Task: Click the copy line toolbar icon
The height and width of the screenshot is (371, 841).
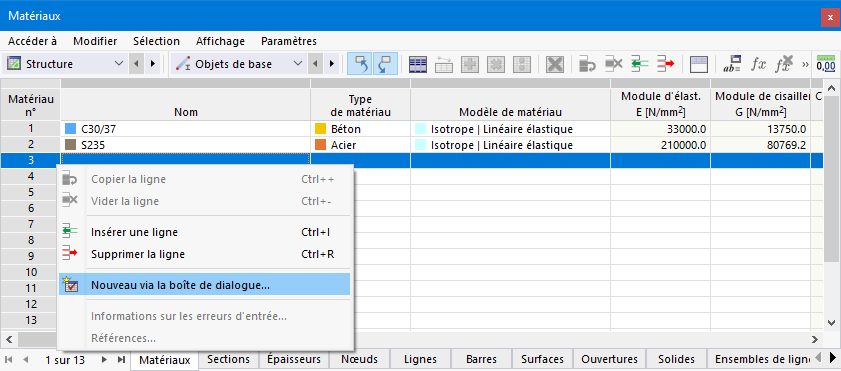Action: click(587, 64)
